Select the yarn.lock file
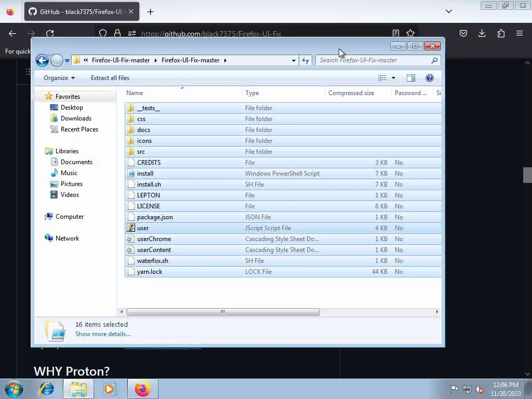The image size is (532, 399). click(x=283, y=271)
